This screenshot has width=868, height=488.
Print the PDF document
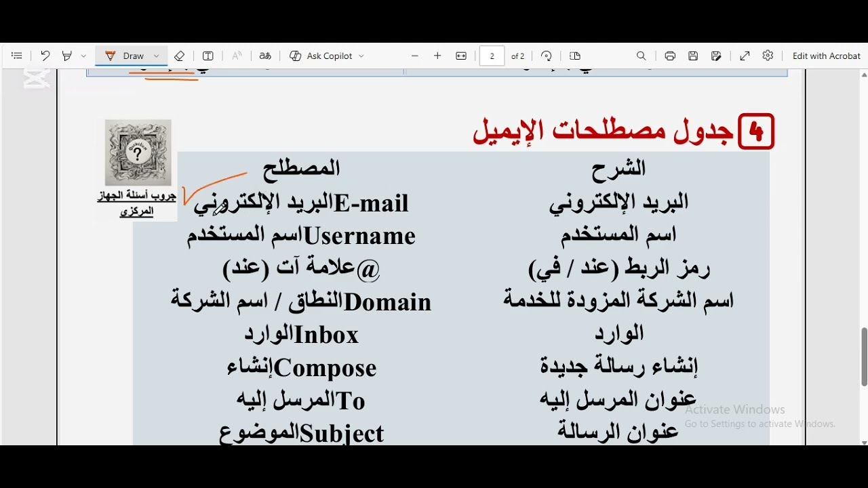(670, 56)
